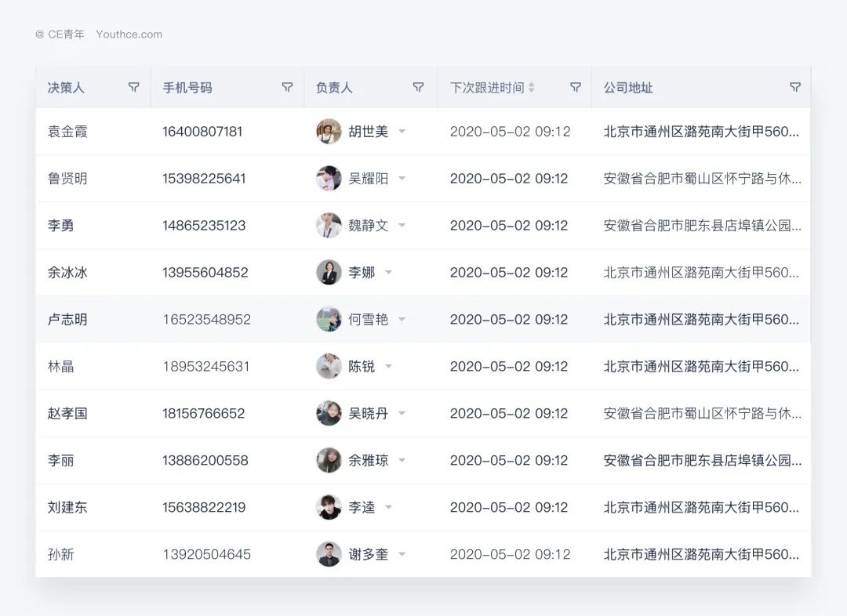
Task: Click the company address in 李勇's row
Action: point(702,225)
